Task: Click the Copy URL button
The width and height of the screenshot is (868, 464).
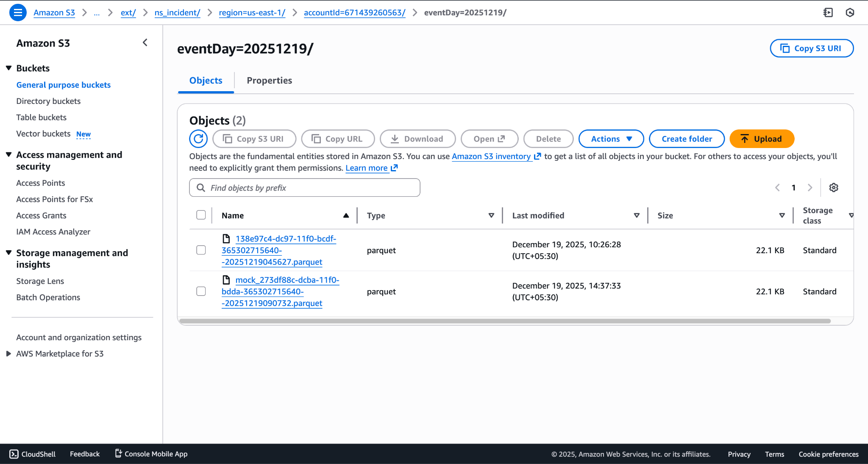Action: click(x=338, y=139)
